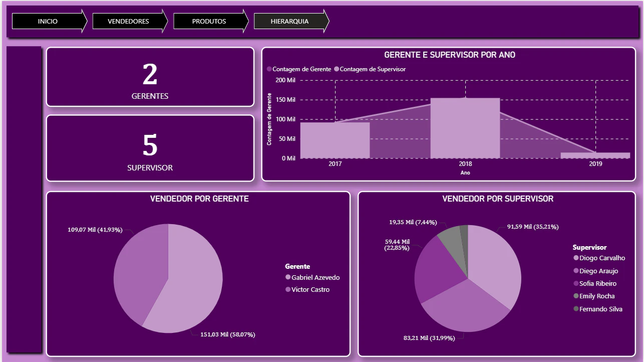The image size is (644, 362).
Task: Click the Diego Araujo legend entry
Action: pyautogui.click(x=595, y=271)
